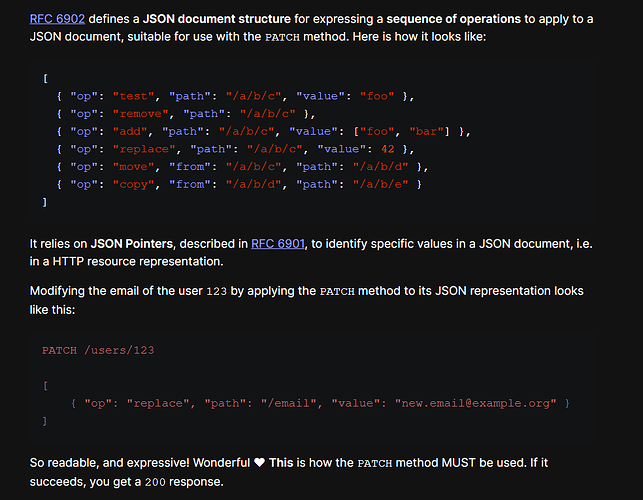Click the closing bracket of second code block
Image resolution: width=643 pixels, height=500 pixels.
(44, 421)
